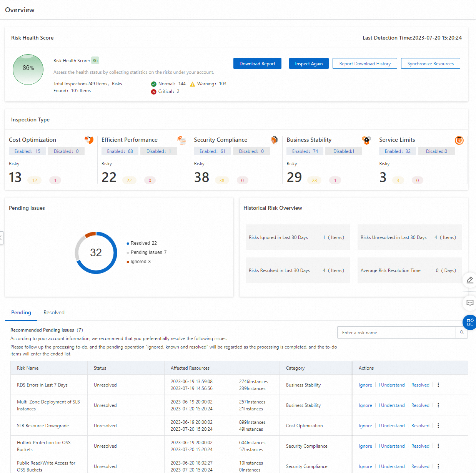Open the feedback chat floating icon
Image resolution: width=476 pixels, height=473 pixels.
click(x=470, y=303)
